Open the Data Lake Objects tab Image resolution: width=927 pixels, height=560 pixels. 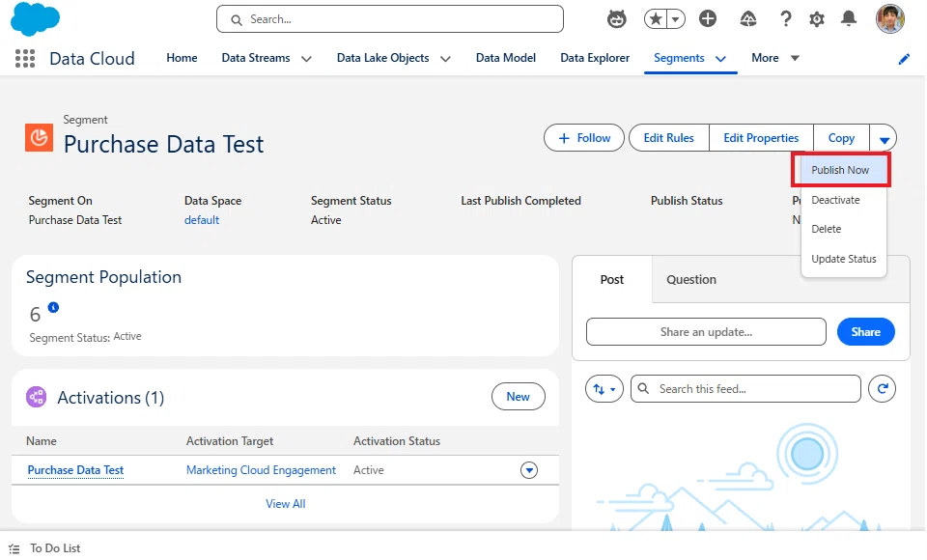click(x=382, y=58)
